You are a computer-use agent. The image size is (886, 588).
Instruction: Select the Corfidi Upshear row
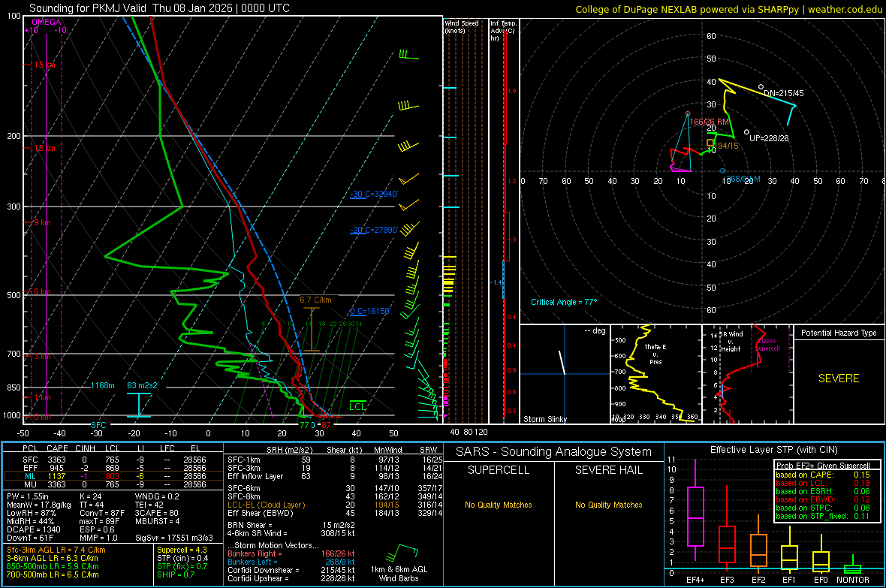291,578
